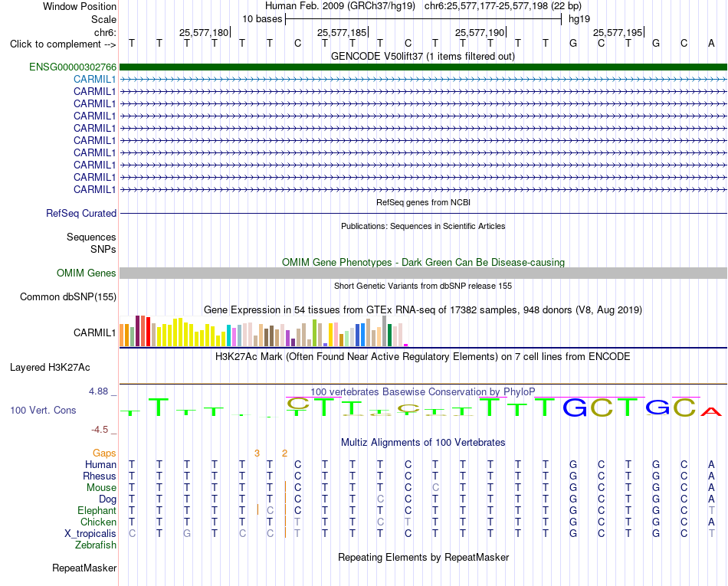This screenshot has height=586, width=728.
Task: Click the 'RepeatMasker' track label
Action: coord(84,568)
